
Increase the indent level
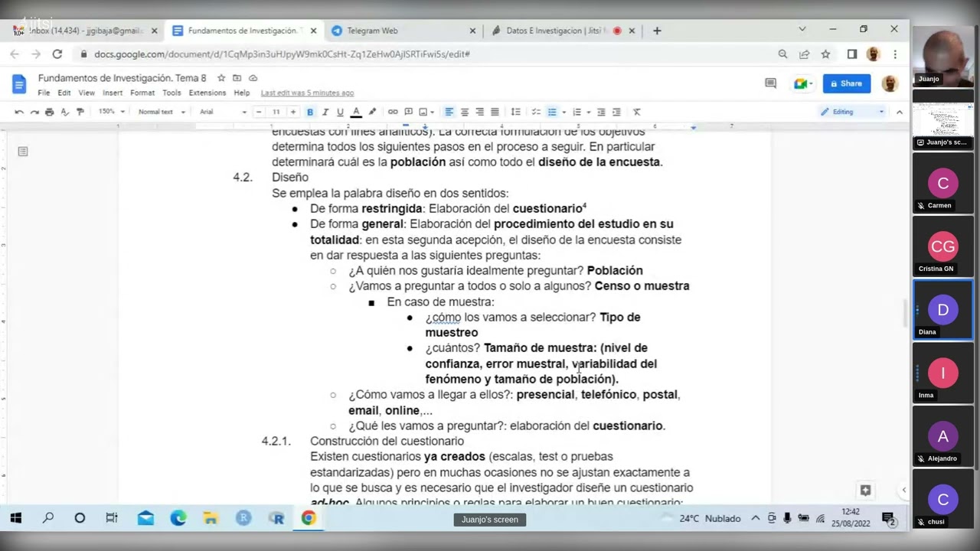click(616, 112)
